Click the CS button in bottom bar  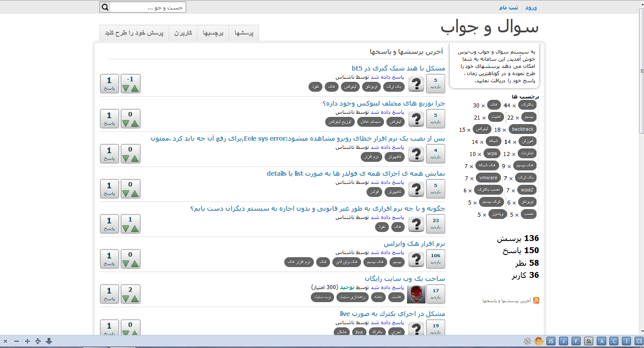pos(639,341)
